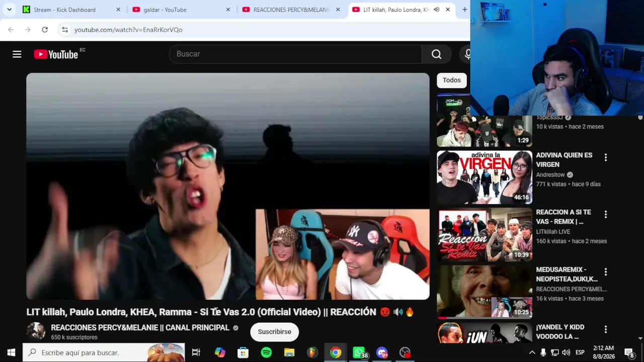Open Spotify from the taskbar
This screenshot has height=362, width=644.
[x=266, y=352]
